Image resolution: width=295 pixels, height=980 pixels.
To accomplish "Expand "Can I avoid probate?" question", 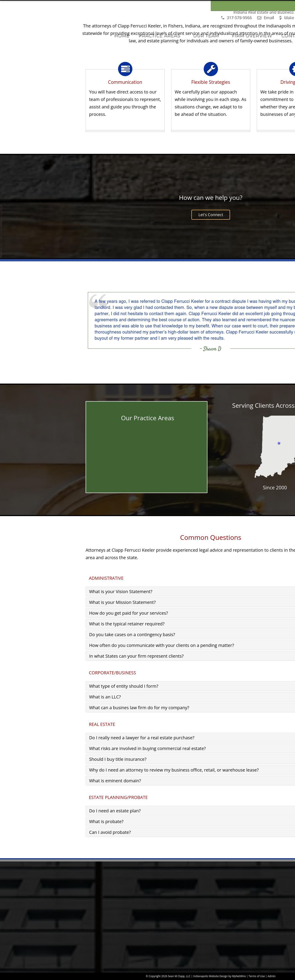I will tap(190, 832).
